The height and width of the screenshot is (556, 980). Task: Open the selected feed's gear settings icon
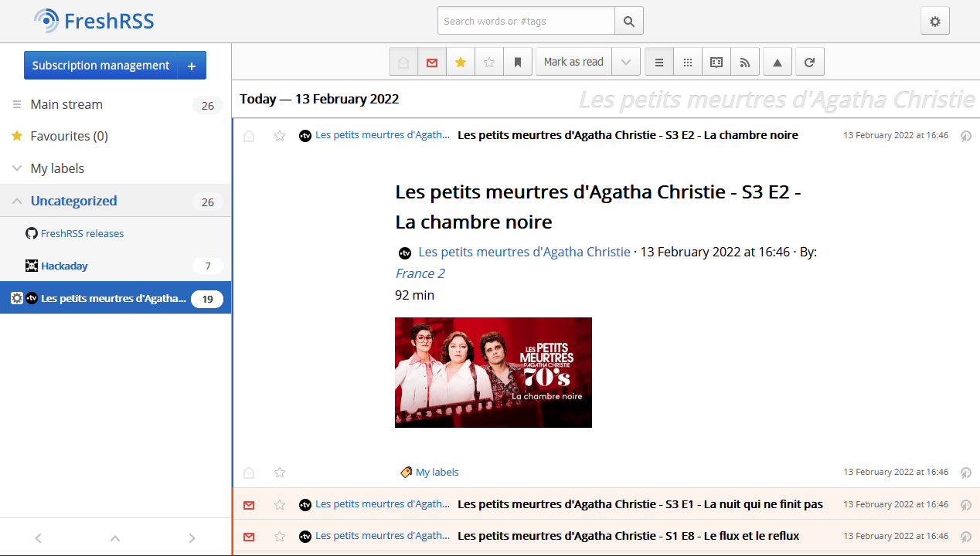coord(17,298)
